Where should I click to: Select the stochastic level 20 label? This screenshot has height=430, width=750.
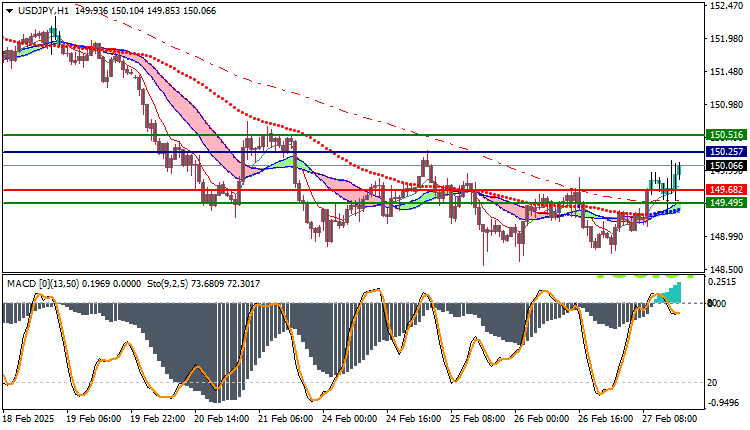[712, 383]
